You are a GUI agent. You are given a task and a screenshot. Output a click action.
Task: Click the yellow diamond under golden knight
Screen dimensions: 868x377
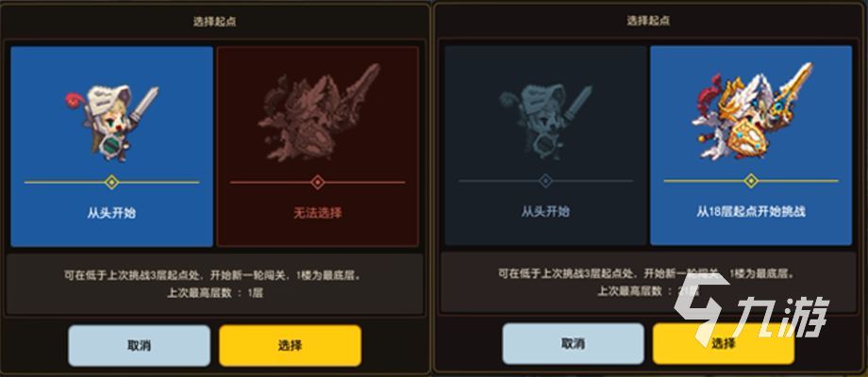751,181
